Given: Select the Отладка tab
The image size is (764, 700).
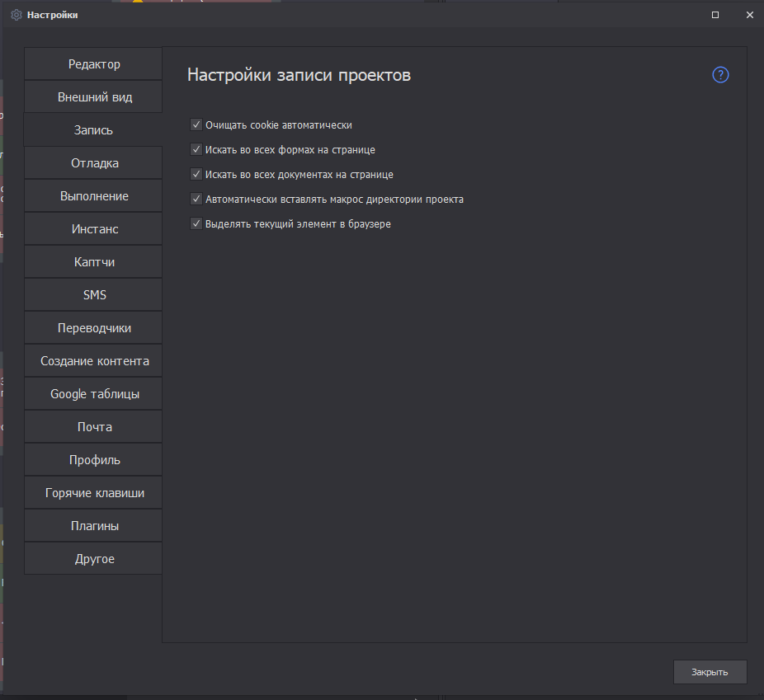Looking at the screenshot, I should [x=94, y=163].
